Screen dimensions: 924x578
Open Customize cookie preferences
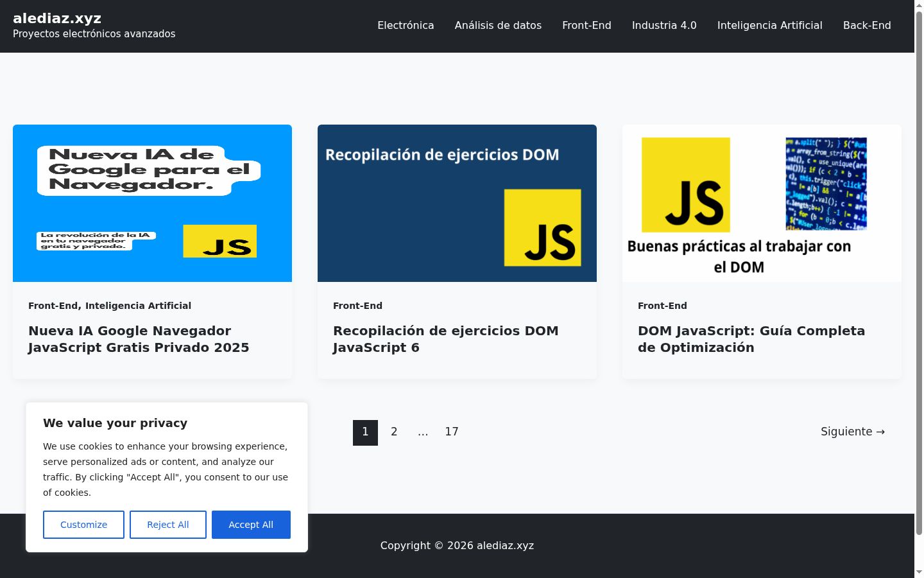click(83, 525)
